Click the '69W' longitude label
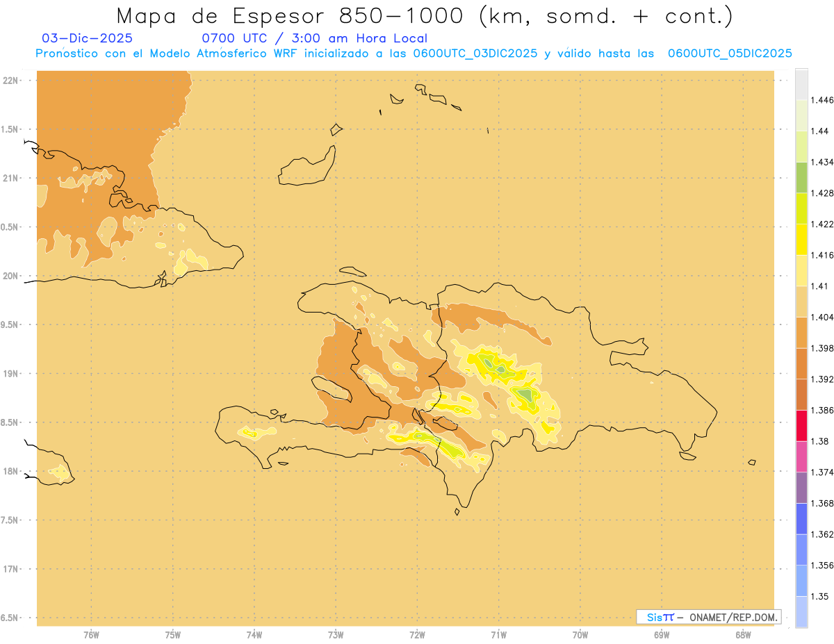The width and height of the screenshot is (834, 644). click(662, 634)
